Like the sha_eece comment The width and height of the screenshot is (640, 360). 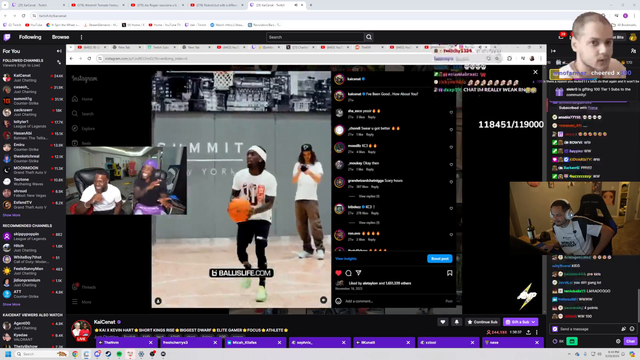pyautogui.click(x=451, y=112)
